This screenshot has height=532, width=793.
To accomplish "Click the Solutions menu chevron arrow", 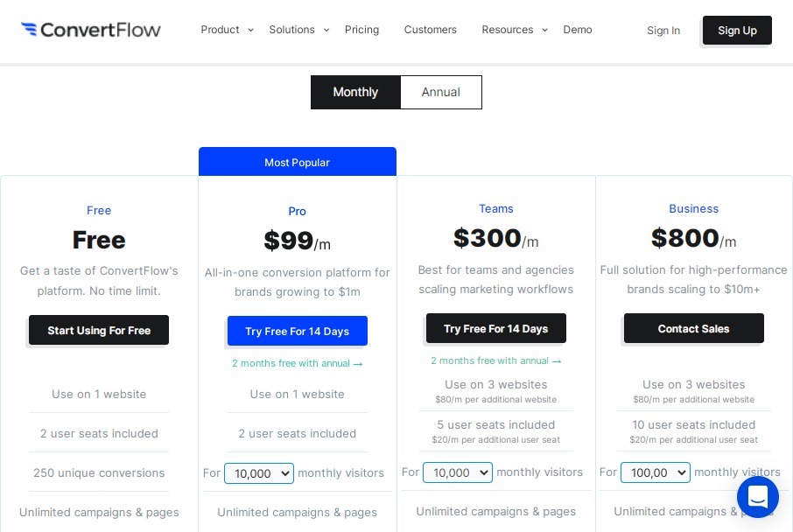I will 326,30.
